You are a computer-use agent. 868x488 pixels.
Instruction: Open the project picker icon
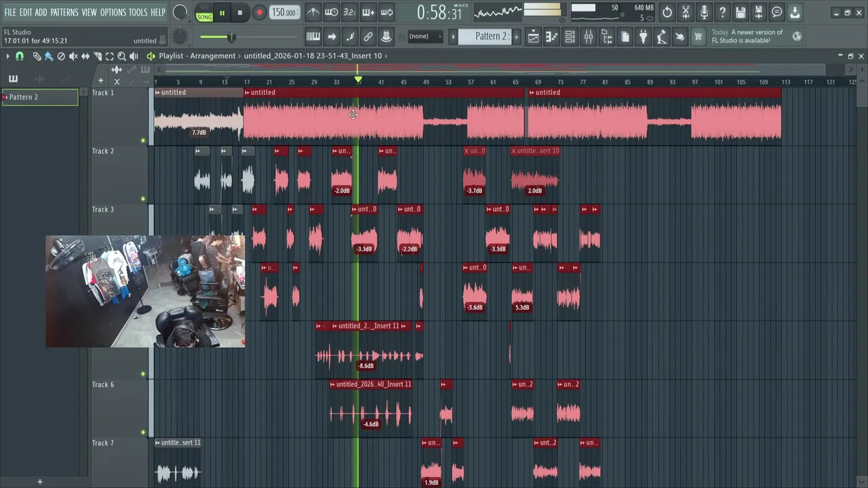coord(625,37)
